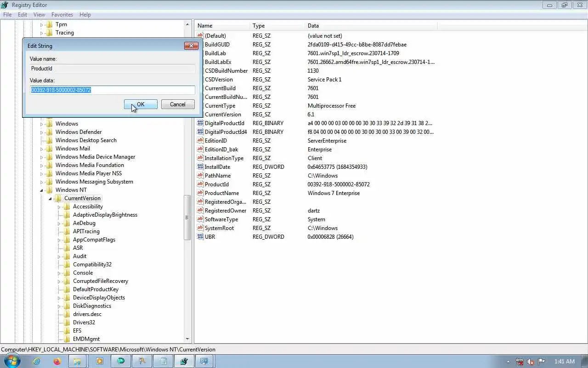
Task: Show hidden tray icons arrow
Action: click(508, 362)
